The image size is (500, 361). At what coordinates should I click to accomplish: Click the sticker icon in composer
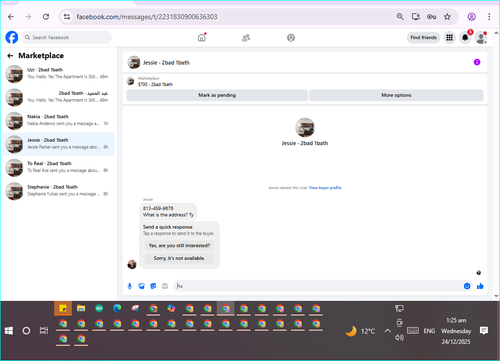[153, 286]
